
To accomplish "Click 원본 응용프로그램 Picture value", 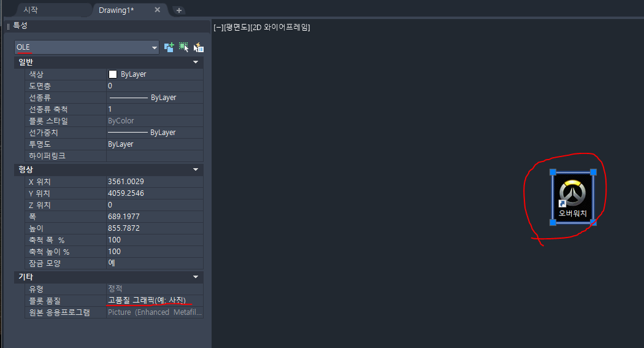I will (155, 312).
